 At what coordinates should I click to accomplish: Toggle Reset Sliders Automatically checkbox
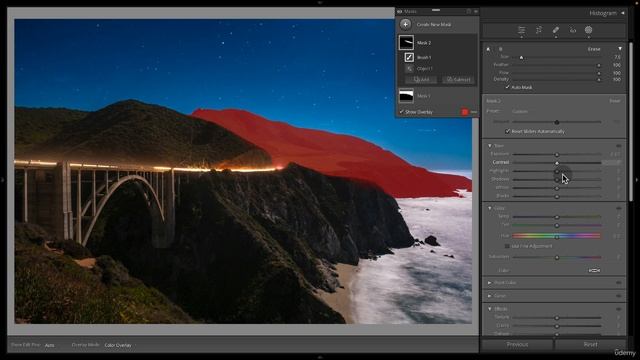(507, 131)
